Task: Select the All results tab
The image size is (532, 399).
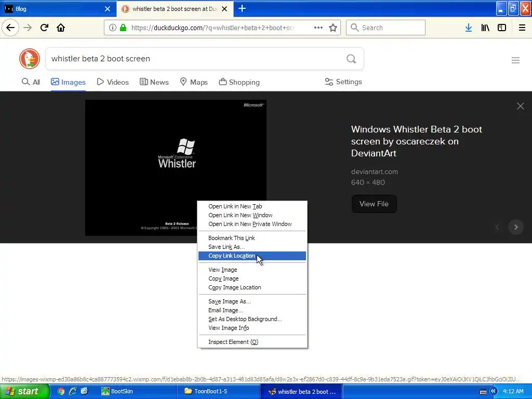Action: pyautogui.click(x=31, y=82)
